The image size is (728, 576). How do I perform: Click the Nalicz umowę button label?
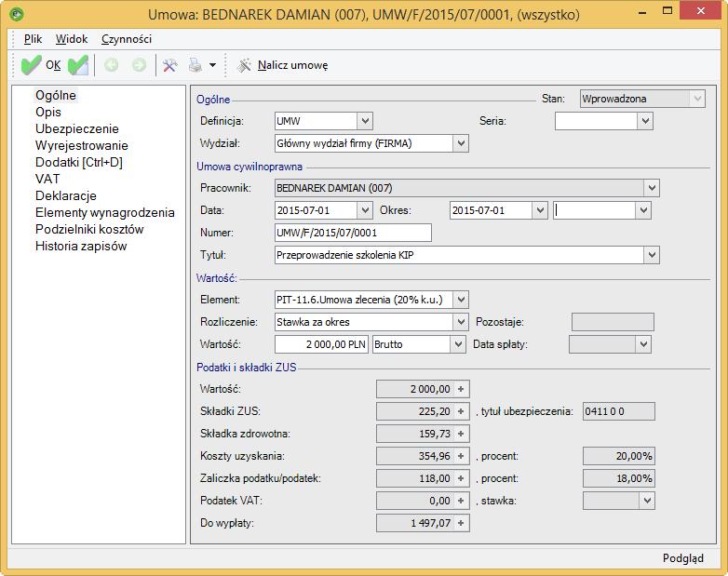tap(293, 65)
